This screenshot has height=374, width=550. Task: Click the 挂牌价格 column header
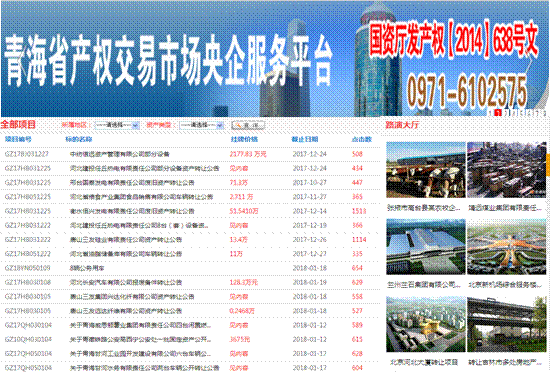coord(244,139)
